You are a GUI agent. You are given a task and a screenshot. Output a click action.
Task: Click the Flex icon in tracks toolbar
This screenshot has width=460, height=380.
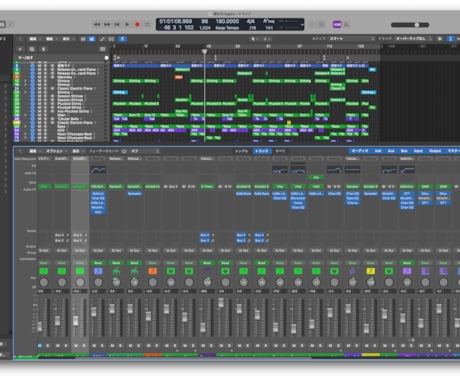(111, 39)
